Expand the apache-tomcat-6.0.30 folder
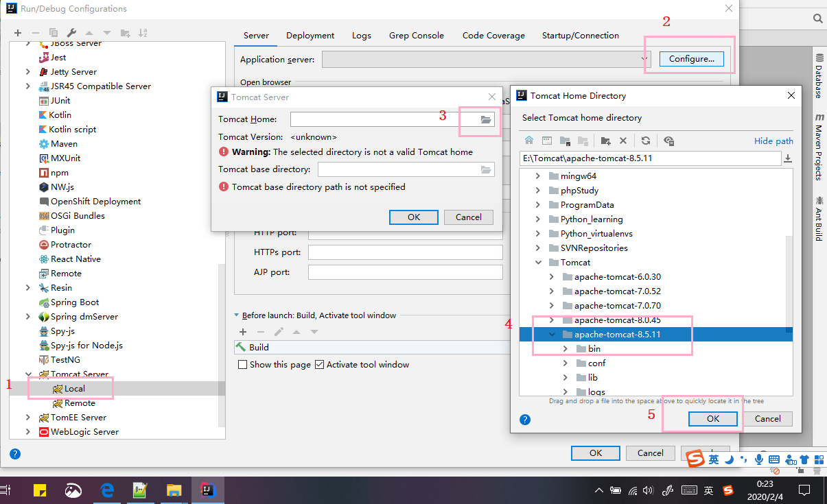This screenshot has width=827, height=504. click(551, 277)
